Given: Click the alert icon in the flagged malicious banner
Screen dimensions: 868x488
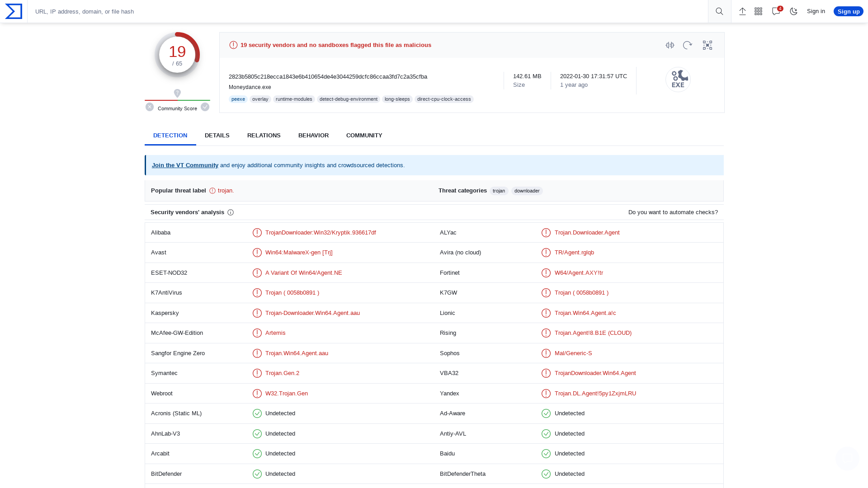Looking at the screenshot, I should pyautogui.click(x=233, y=45).
